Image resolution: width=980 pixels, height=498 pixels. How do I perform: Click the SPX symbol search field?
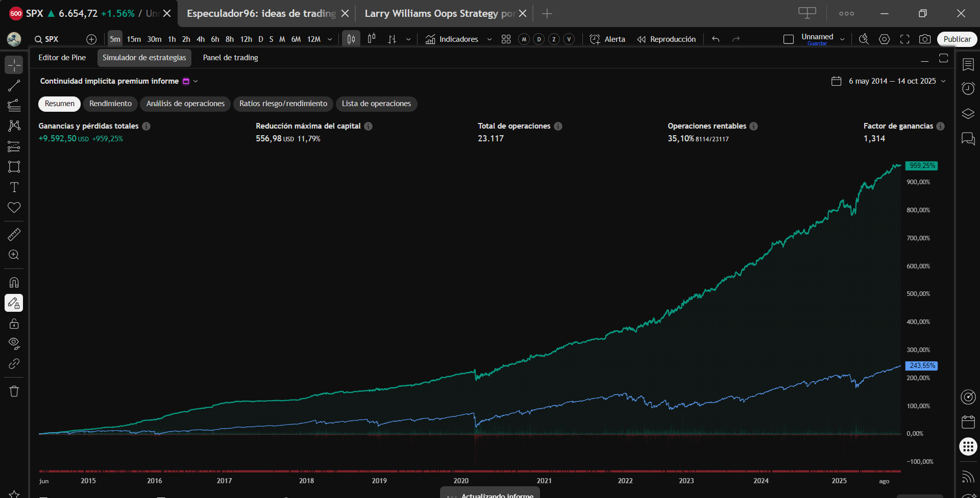tap(52, 39)
